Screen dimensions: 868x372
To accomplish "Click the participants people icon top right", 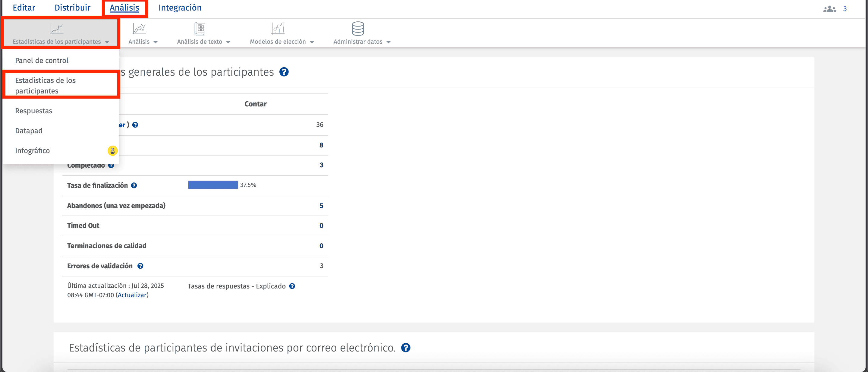I will tap(829, 9).
